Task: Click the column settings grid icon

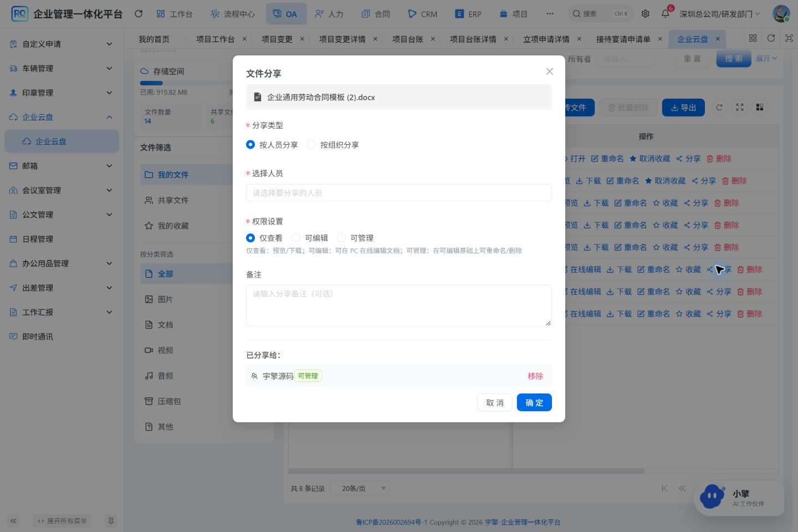Action: coord(760,108)
